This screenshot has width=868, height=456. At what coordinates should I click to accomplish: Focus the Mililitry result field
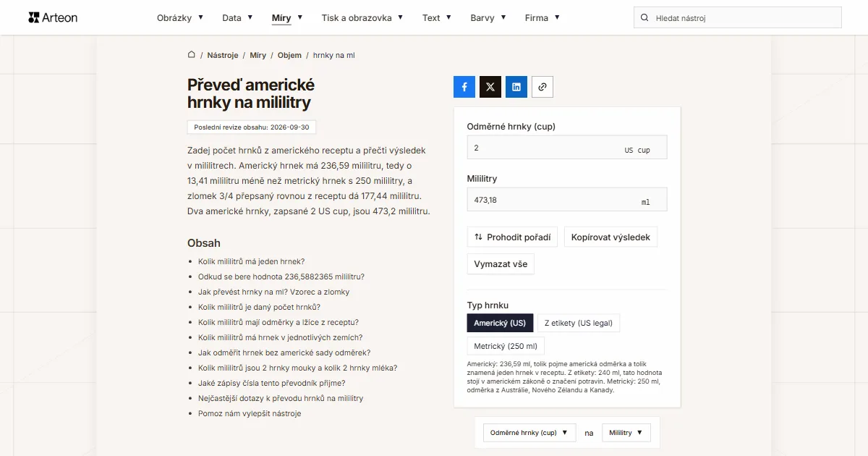coord(567,199)
